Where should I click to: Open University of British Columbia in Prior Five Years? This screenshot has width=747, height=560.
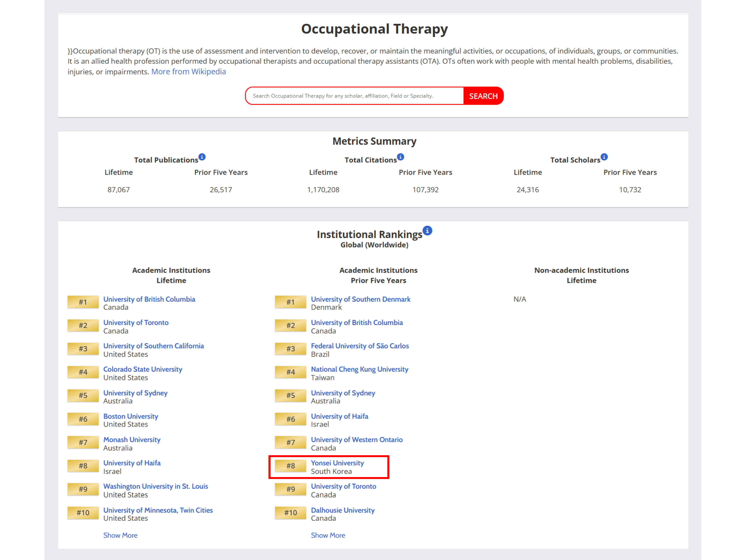357,322
